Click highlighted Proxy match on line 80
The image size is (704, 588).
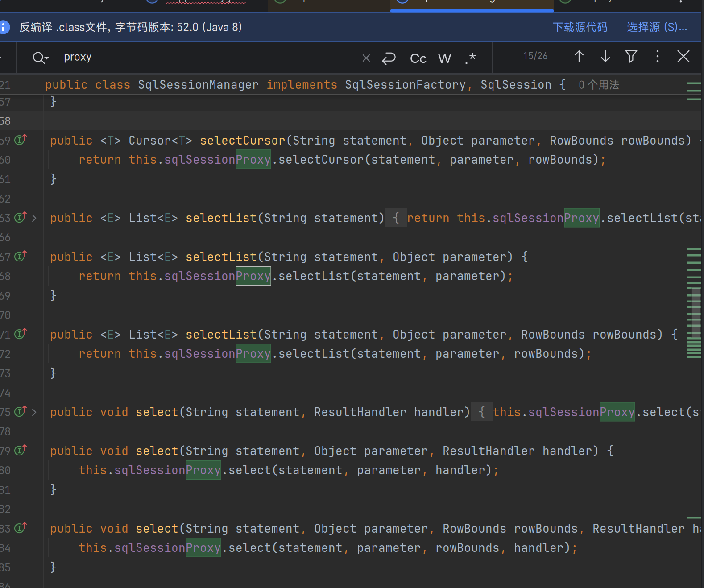pos(203,470)
